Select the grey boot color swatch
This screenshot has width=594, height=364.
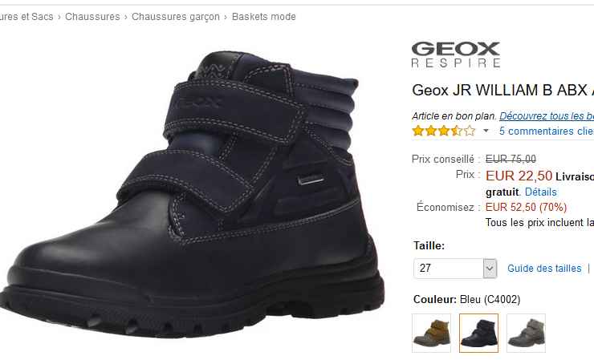pos(527,333)
